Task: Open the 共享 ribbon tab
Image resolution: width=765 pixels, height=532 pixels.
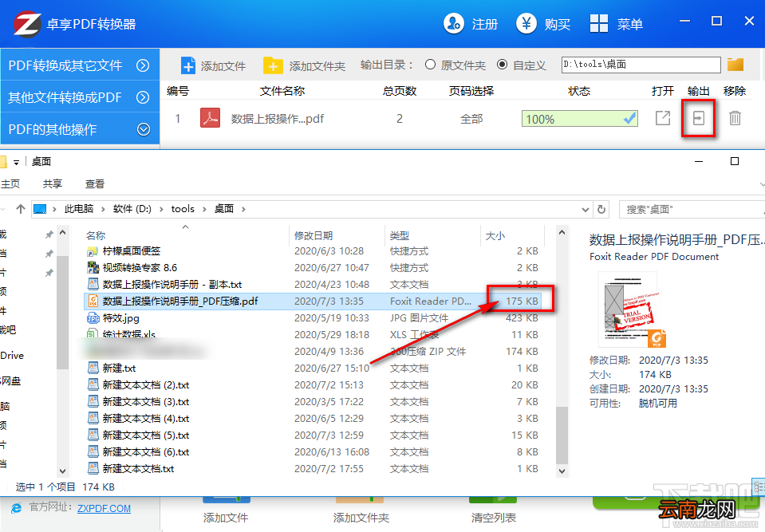Action: pos(52,183)
